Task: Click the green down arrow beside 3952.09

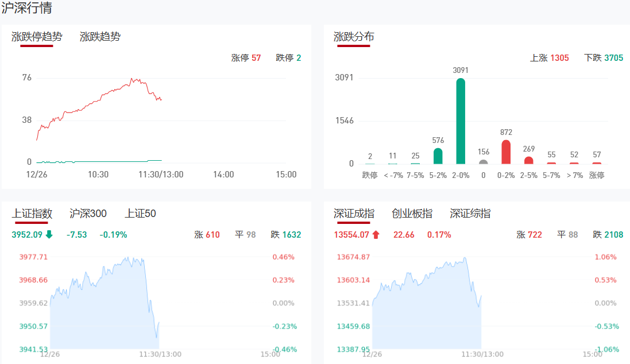Action: (x=49, y=234)
